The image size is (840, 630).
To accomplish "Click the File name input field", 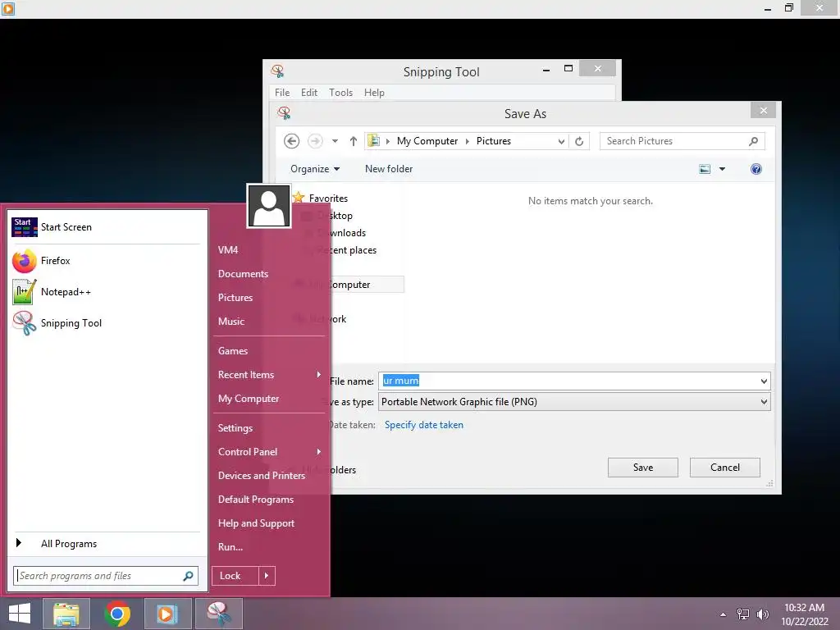I will click(568, 381).
